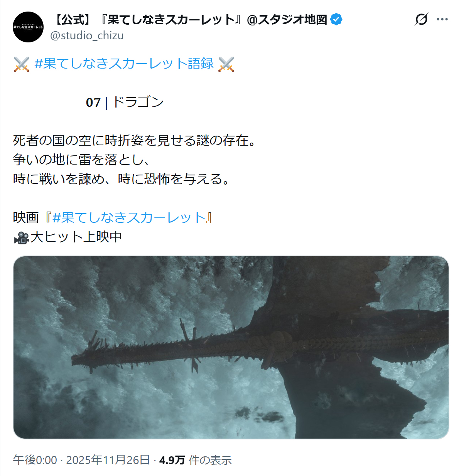Open the #果てしなきスカーレット語録 hashtag
Screen dimensions: 459x476
124,64
